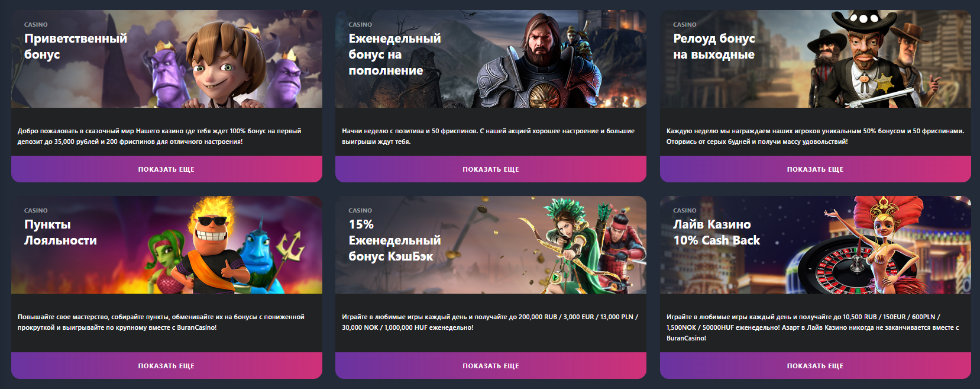Click the 'Релоуд бонус на выходные' title
Screen dimensions: 980x389
[714, 46]
